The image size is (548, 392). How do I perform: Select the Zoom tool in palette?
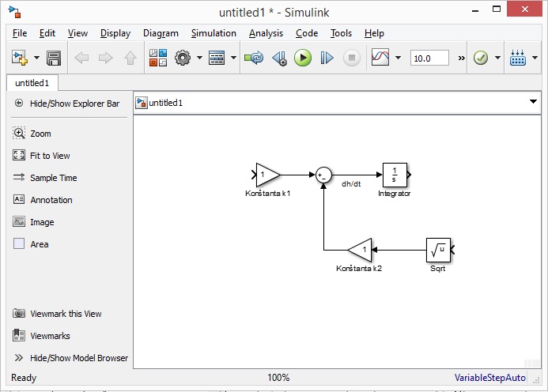pos(32,134)
